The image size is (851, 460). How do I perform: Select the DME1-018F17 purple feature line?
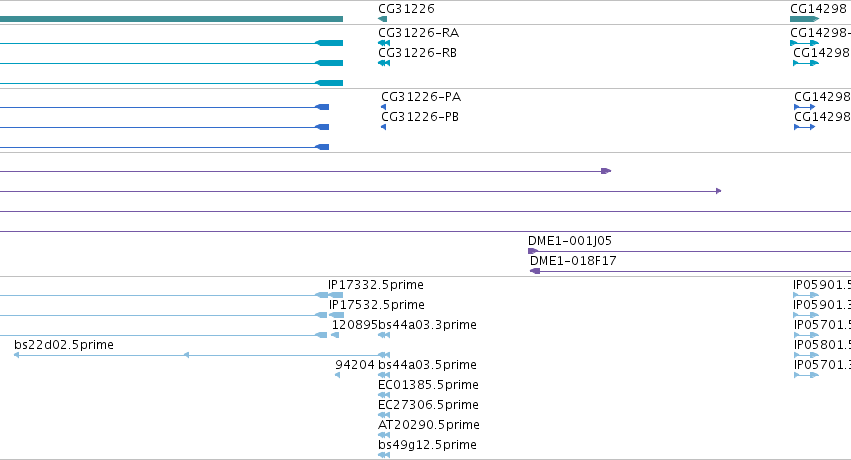pos(690,271)
